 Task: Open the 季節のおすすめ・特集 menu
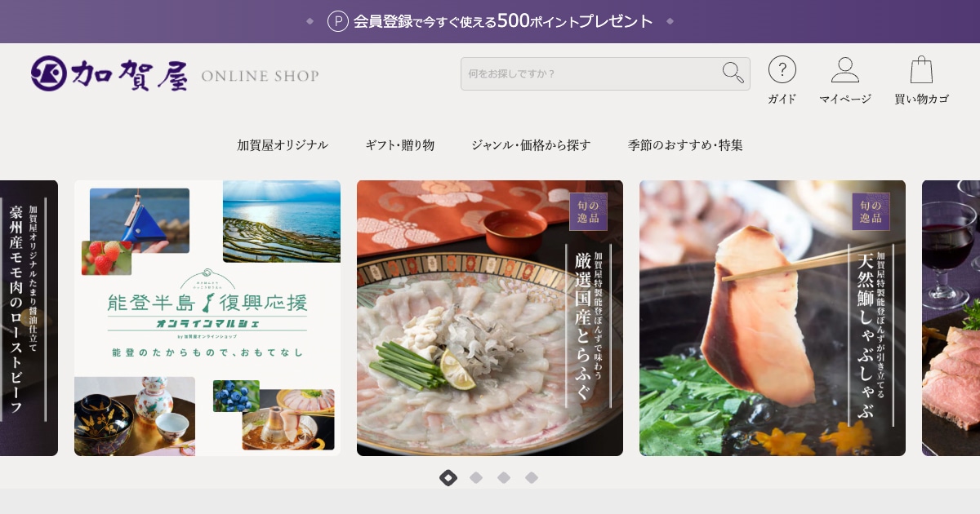tap(685, 145)
